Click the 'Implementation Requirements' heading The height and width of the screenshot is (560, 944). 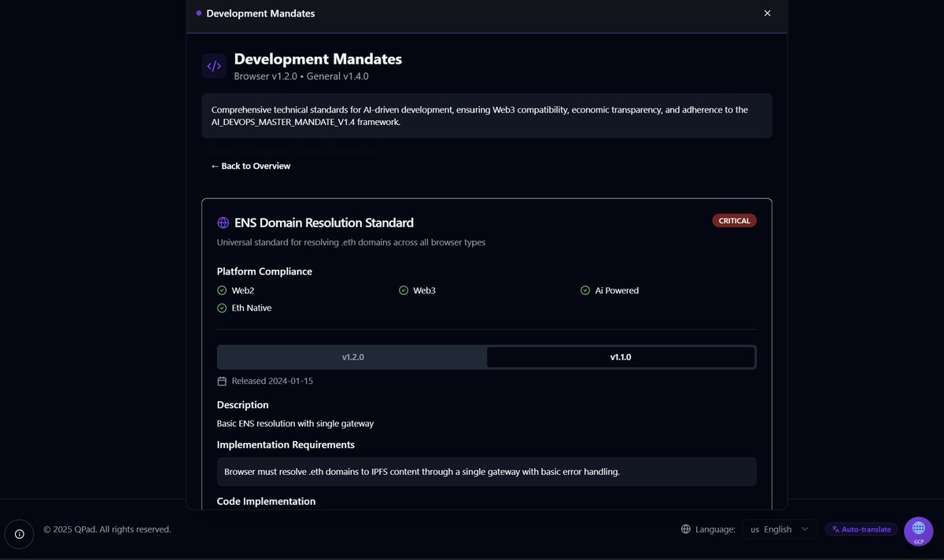(286, 444)
